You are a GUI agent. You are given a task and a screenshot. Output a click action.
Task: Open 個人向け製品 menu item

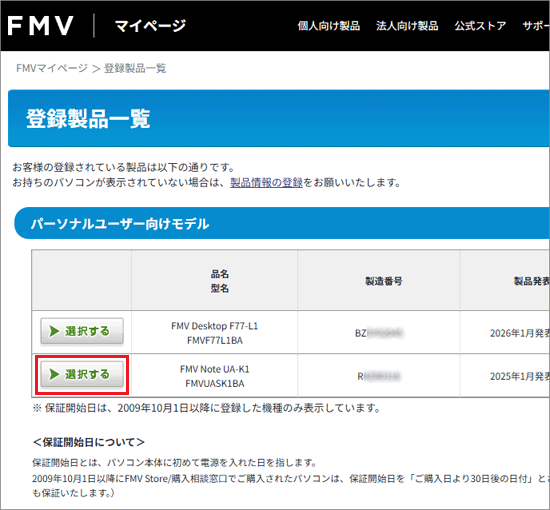(329, 26)
